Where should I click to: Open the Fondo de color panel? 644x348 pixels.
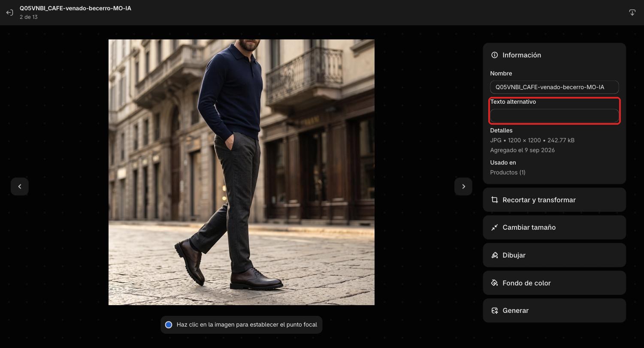point(554,283)
